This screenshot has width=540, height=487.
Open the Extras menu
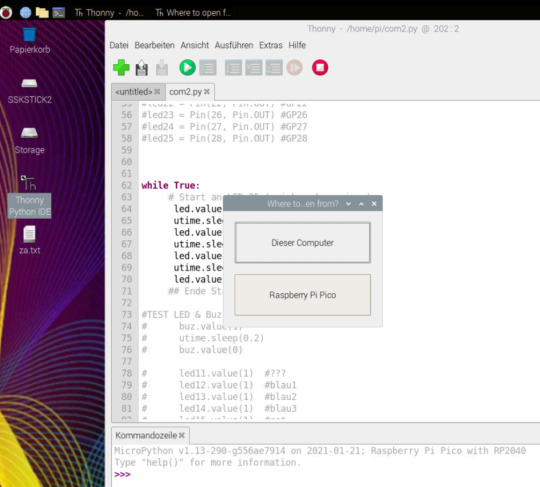271,45
